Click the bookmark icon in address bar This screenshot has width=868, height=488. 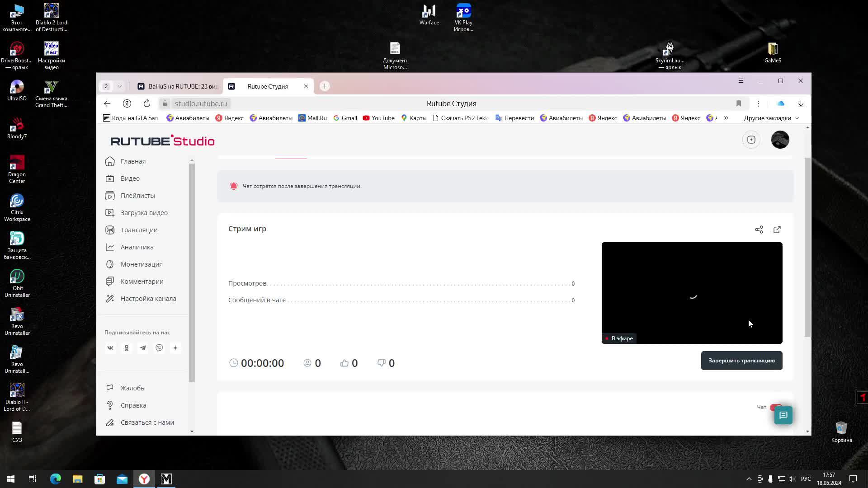click(x=739, y=103)
